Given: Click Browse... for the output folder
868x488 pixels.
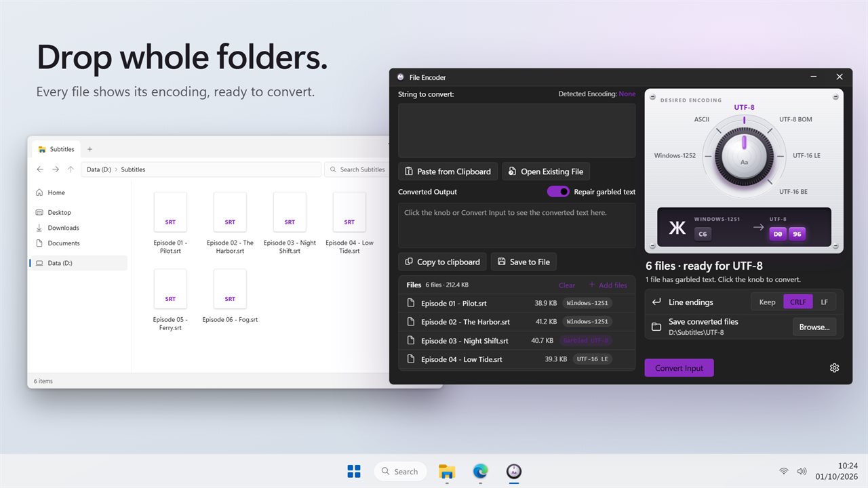Looking at the screenshot, I should coord(814,327).
